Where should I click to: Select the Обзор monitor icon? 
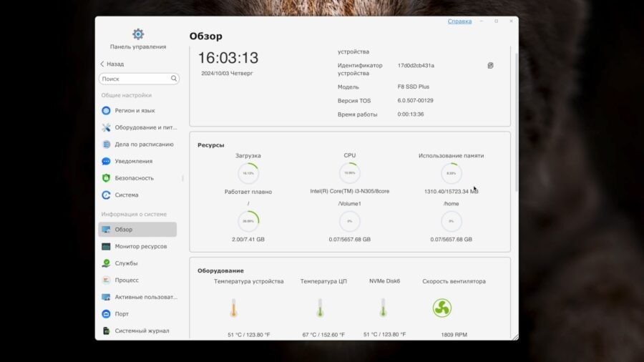pos(106,230)
